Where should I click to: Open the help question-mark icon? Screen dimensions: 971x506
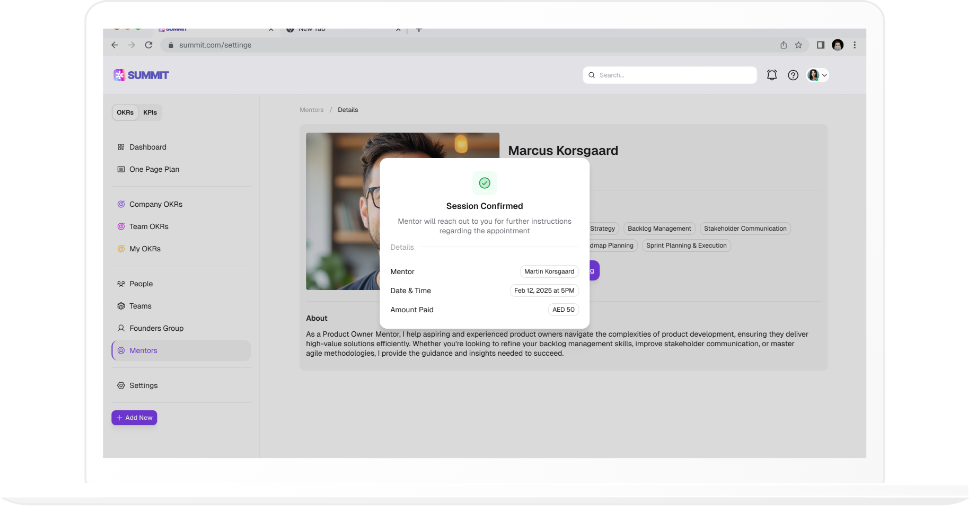(x=793, y=75)
